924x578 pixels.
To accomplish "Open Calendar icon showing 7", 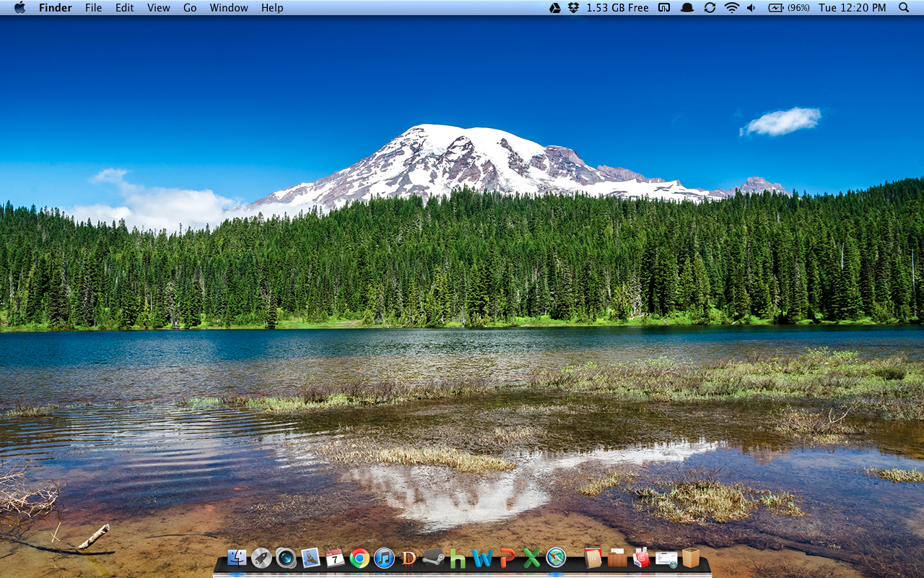I will (335, 558).
